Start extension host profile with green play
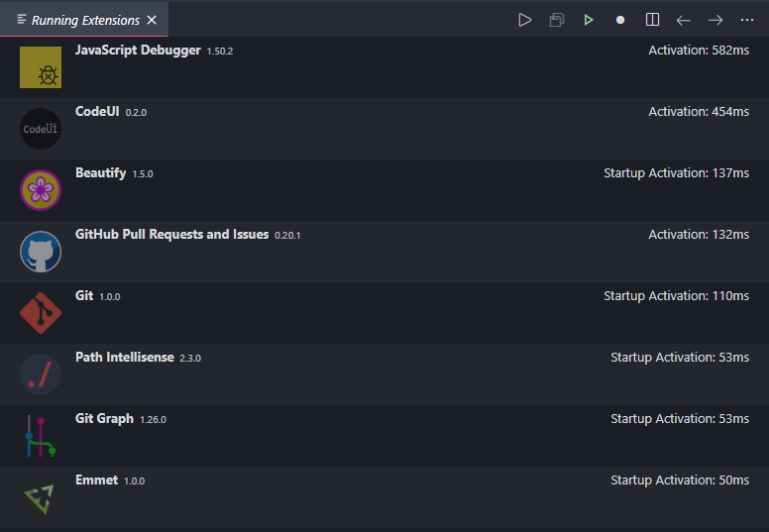Image resolution: width=769 pixels, height=532 pixels. tap(589, 20)
